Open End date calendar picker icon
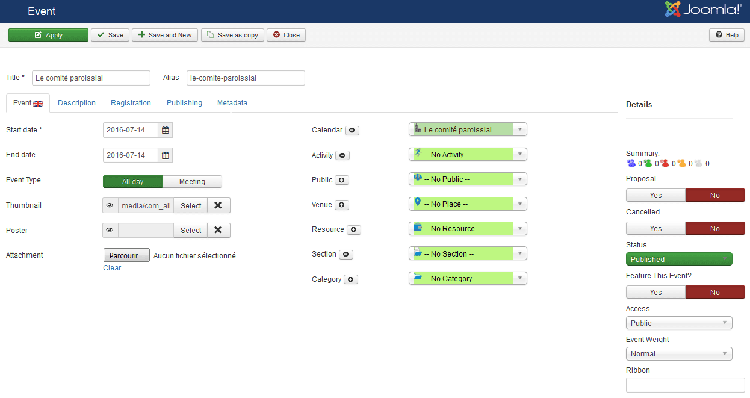The height and width of the screenshot is (398, 750). [x=165, y=155]
